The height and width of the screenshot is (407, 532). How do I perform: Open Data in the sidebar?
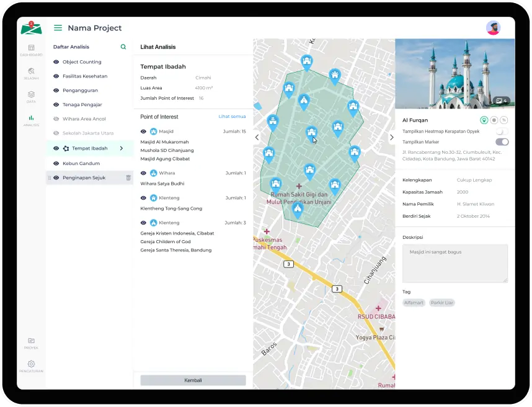pyautogui.click(x=31, y=97)
